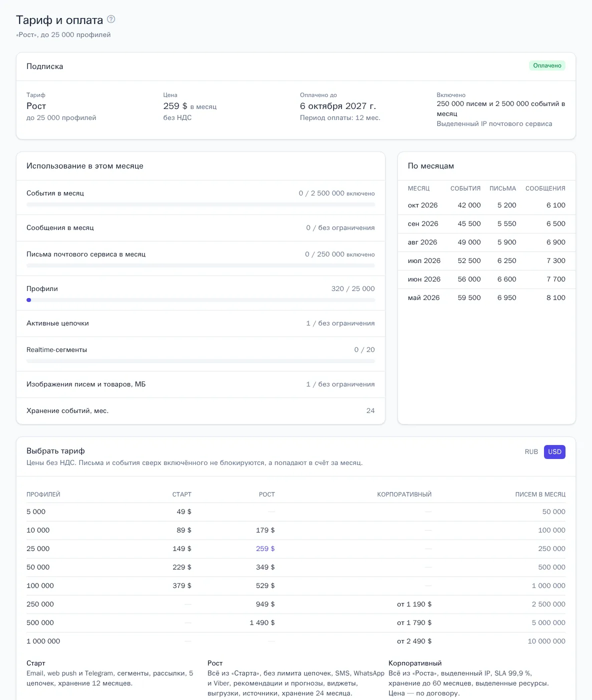
Task: Click the «Профили» usage progress bar
Action: click(x=200, y=300)
